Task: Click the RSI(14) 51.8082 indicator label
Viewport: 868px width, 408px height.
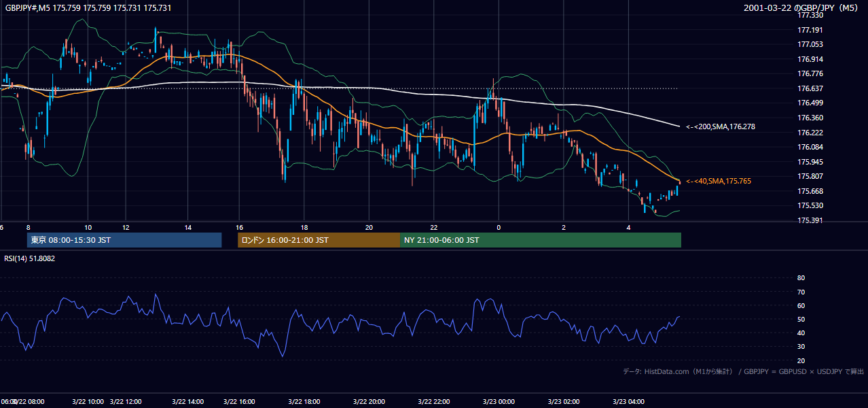Action: tap(30, 258)
